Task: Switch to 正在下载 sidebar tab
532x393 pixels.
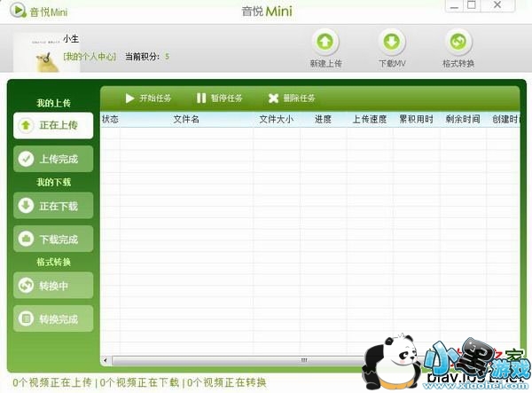Action: click(53, 205)
